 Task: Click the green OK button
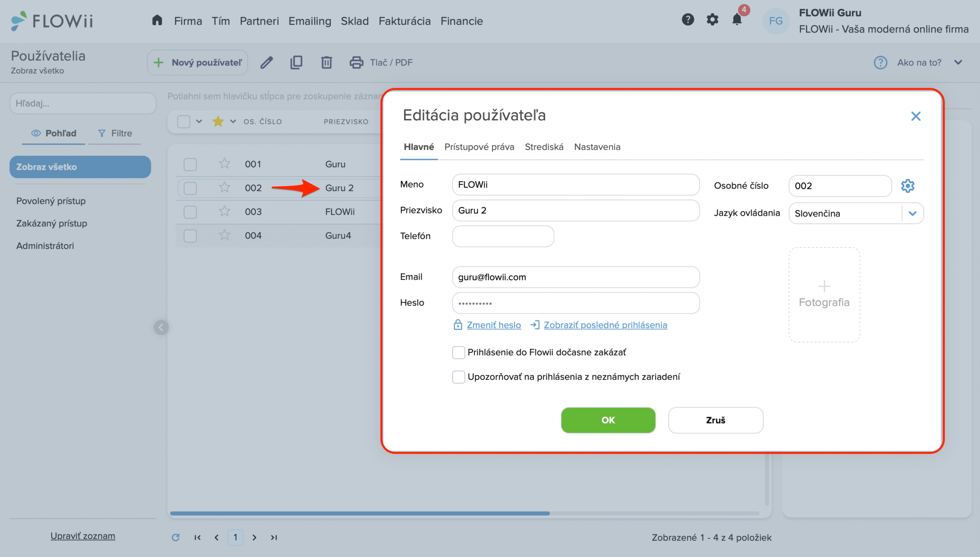pyautogui.click(x=608, y=420)
